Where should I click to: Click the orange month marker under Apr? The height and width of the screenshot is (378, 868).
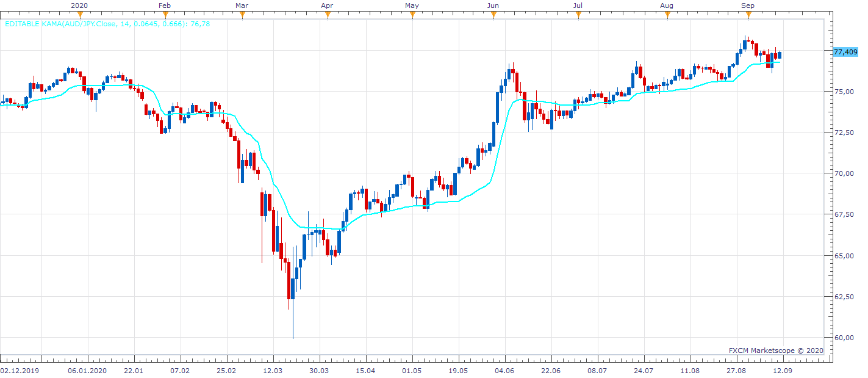point(328,15)
